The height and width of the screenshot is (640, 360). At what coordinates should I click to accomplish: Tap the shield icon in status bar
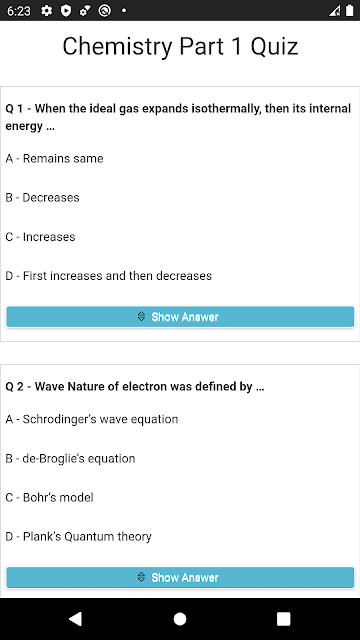(x=66, y=11)
